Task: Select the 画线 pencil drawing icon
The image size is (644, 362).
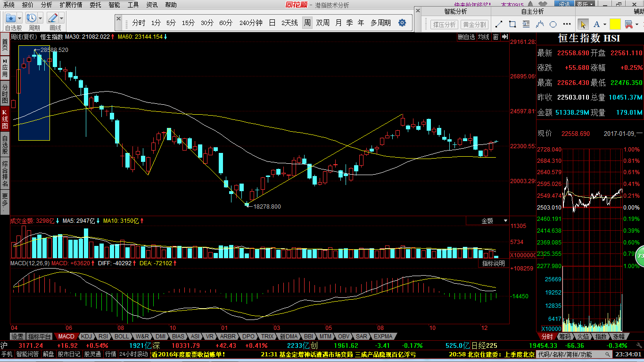Action: 52,18
